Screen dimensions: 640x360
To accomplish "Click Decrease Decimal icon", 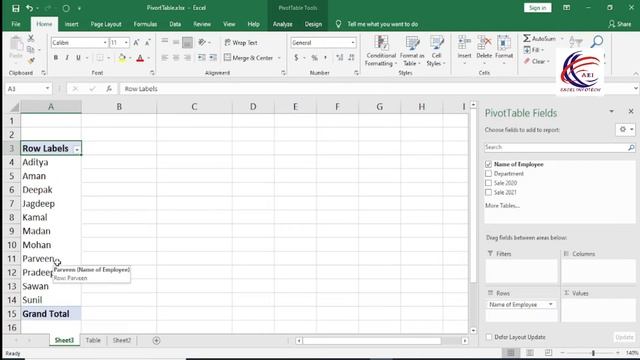I will point(351,58).
